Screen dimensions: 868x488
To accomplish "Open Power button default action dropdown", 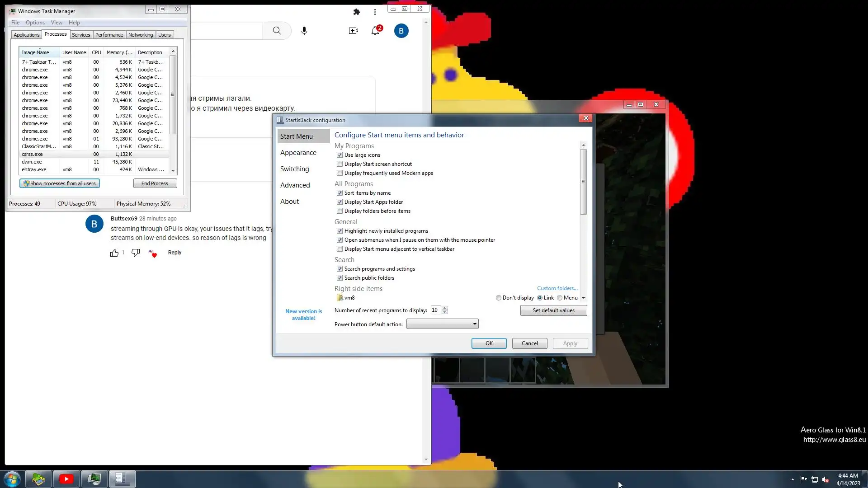I will tap(442, 324).
